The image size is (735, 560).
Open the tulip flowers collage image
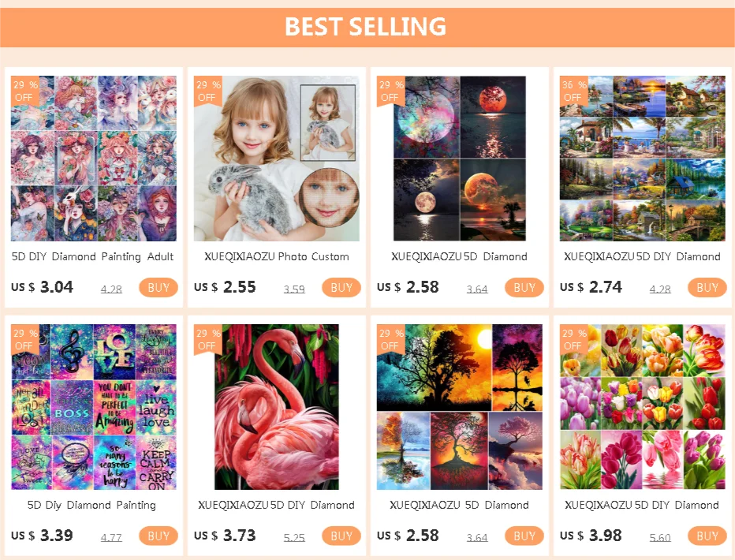point(642,407)
